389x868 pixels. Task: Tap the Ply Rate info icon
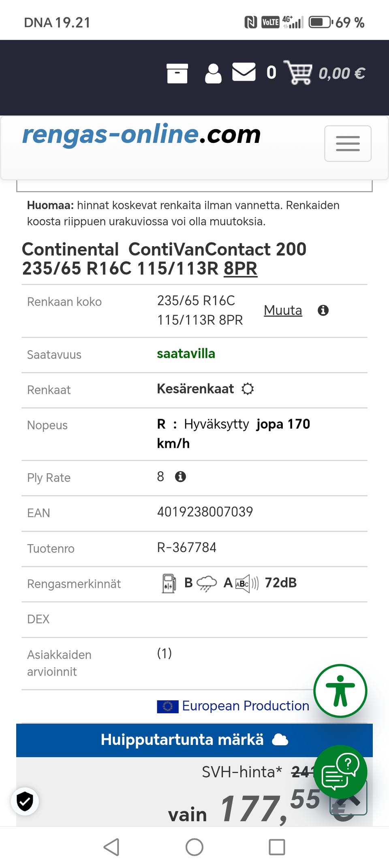click(180, 477)
